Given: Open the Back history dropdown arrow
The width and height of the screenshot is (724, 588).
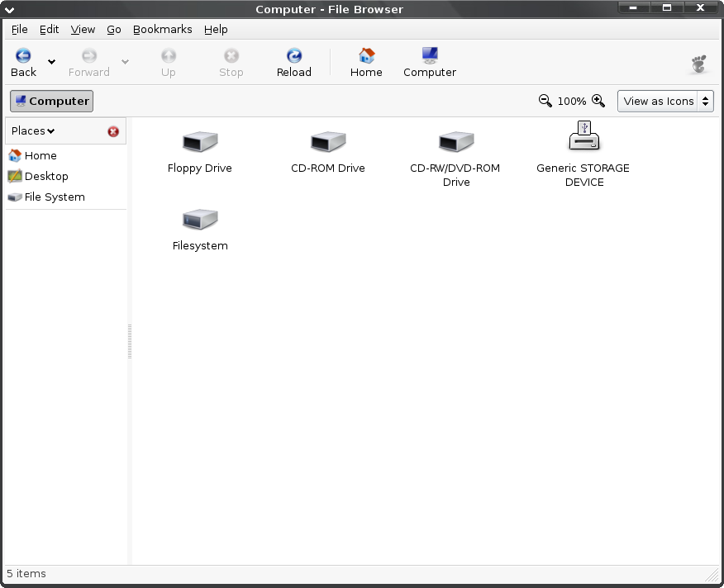Looking at the screenshot, I should click(52, 61).
